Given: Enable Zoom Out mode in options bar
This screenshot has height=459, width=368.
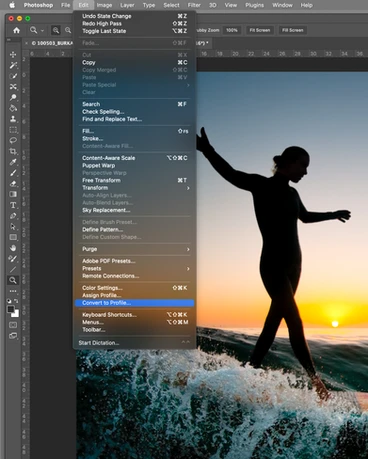Looking at the screenshot, I should pyautogui.click(x=68, y=30).
